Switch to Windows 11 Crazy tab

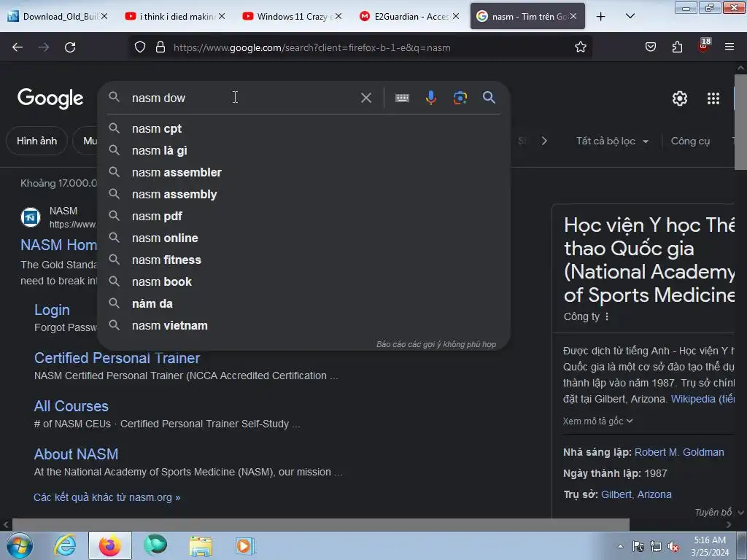[x=292, y=17]
